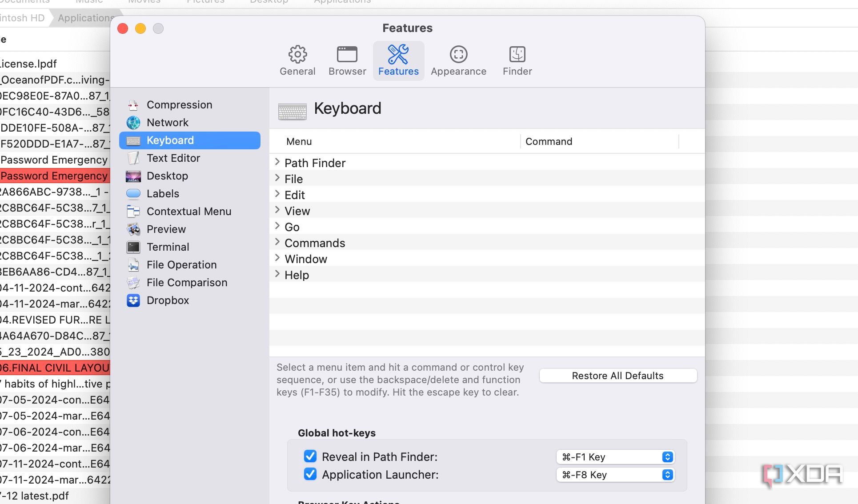This screenshot has height=504, width=858.
Task: Expand the Help menu group
Action: pos(277,274)
